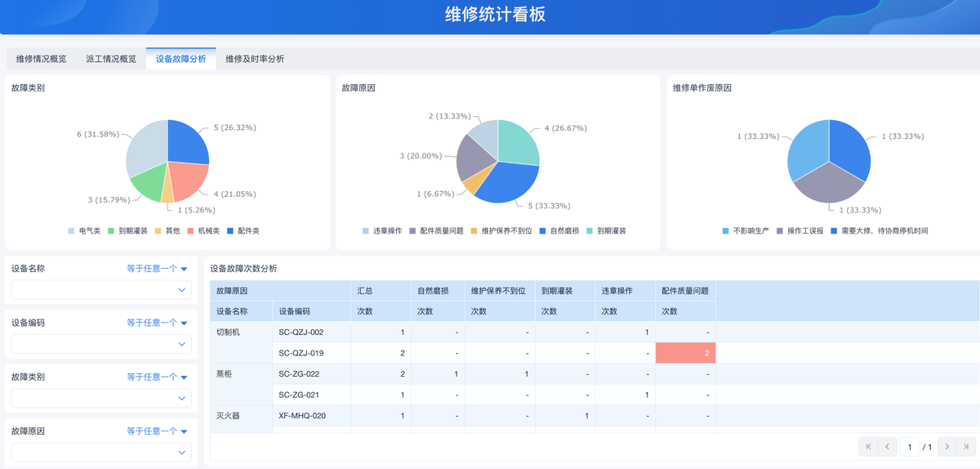Expand the 故障类别 filter select box

(x=101, y=398)
